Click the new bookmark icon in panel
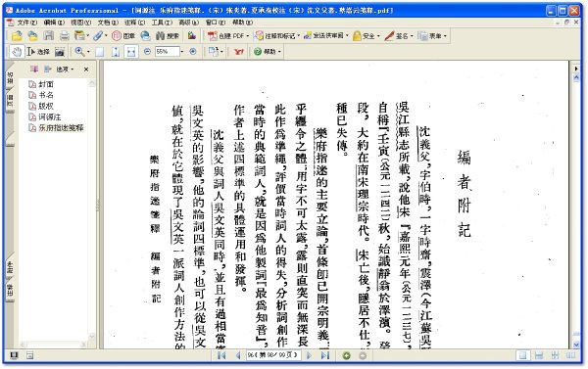The image size is (588, 369). [x=48, y=69]
